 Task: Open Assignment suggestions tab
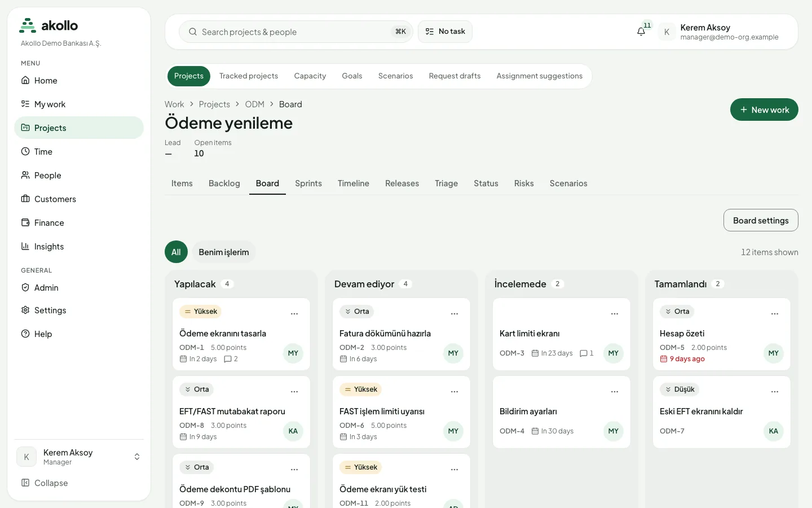pyautogui.click(x=540, y=76)
